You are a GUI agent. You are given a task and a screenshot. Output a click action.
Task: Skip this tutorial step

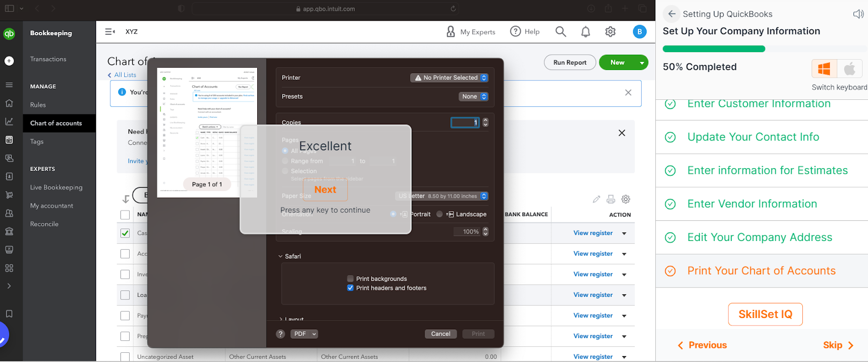click(839, 345)
